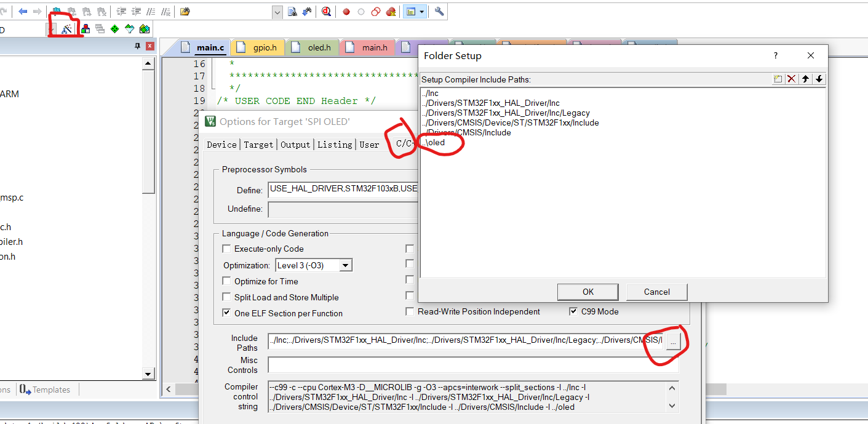Image resolution: width=868 pixels, height=424 pixels.
Task: Open the toolbar search combo box dropdown
Action: 277,12
